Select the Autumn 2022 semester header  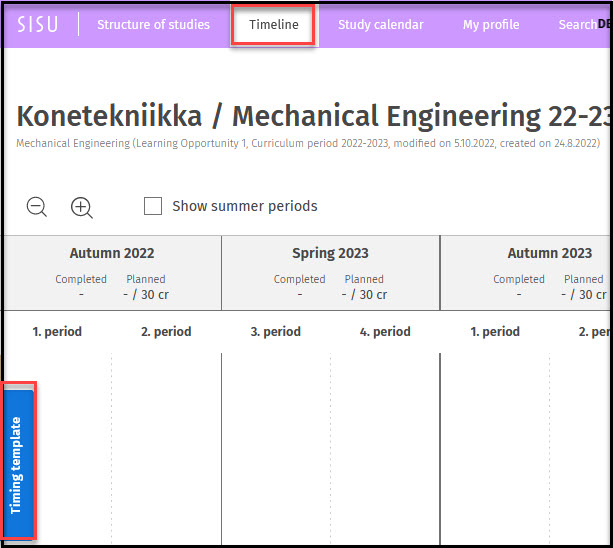tap(112, 253)
